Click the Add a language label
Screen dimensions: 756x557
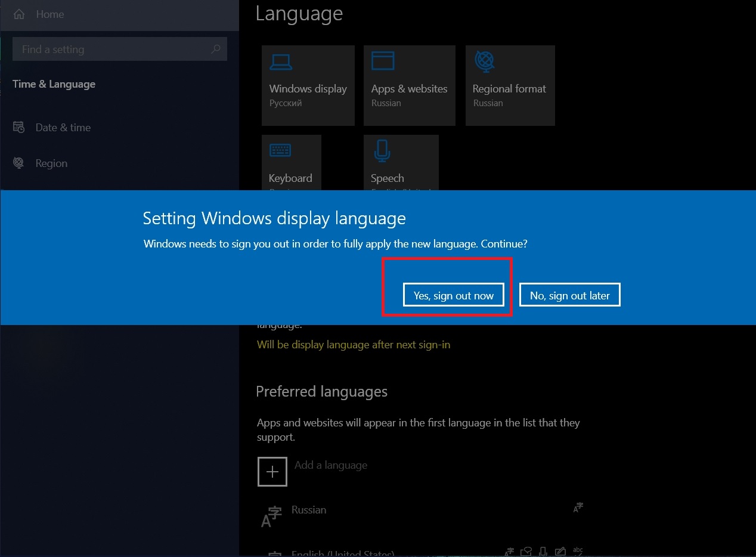[331, 465]
